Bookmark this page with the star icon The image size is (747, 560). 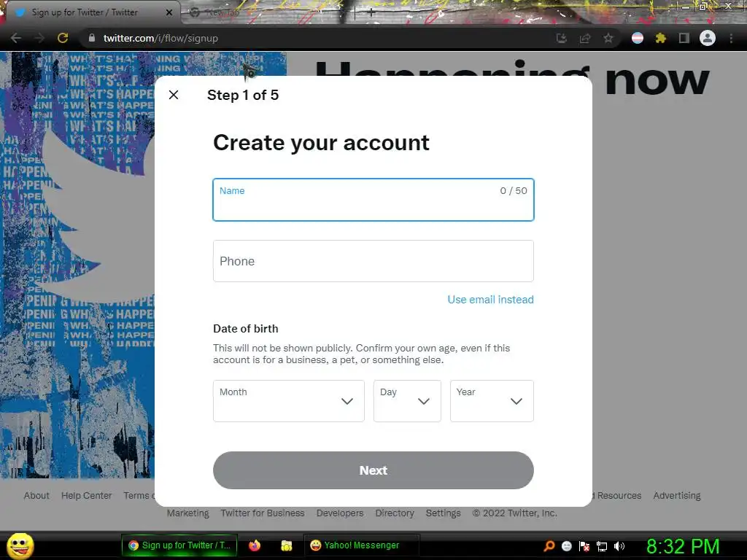(x=608, y=38)
